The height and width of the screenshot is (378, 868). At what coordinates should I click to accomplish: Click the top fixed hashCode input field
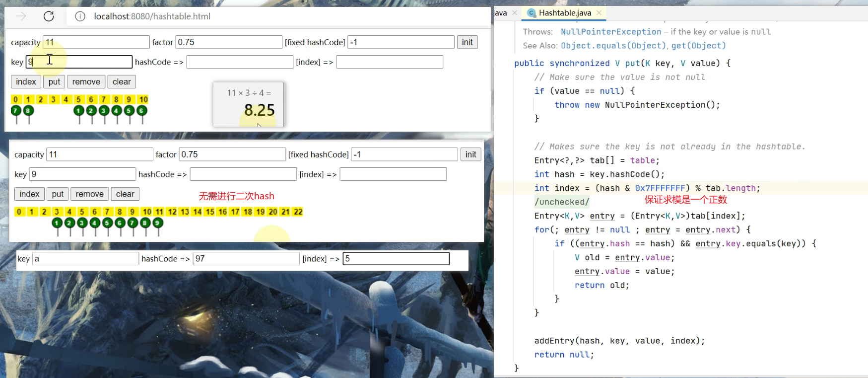tap(401, 42)
